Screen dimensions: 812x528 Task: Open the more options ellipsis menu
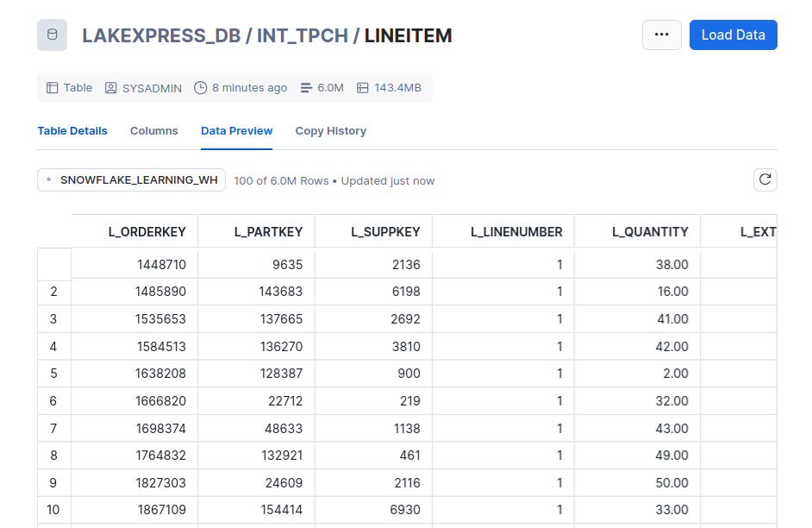[x=661, y=35]
